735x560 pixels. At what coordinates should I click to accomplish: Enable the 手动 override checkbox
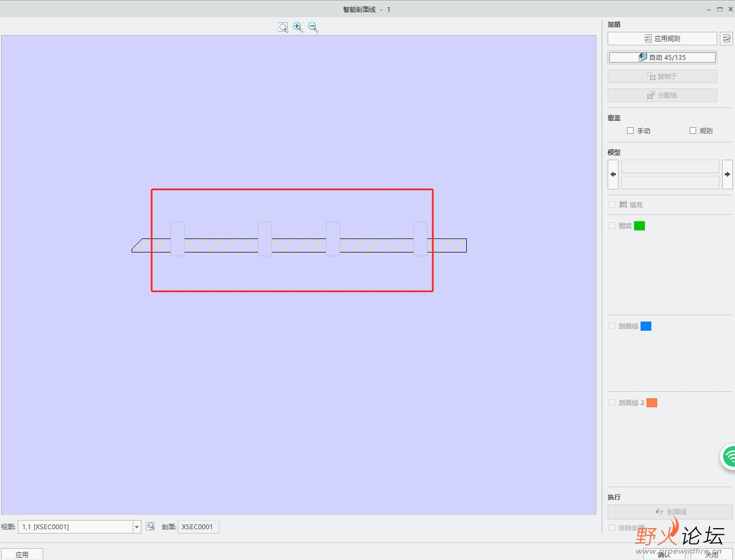(x=630, y=131)
